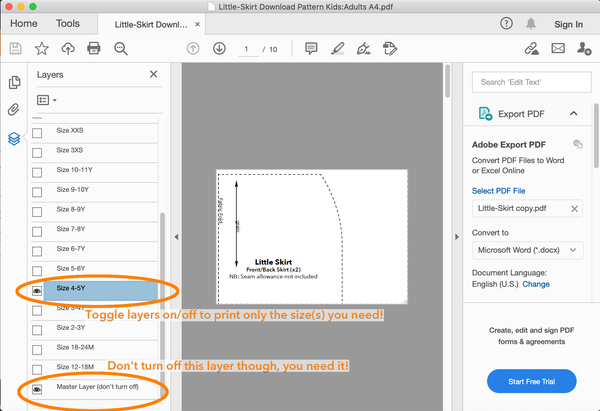
Task: Click the Add Comment speech bubble
Action: click(x=311, y=48)
